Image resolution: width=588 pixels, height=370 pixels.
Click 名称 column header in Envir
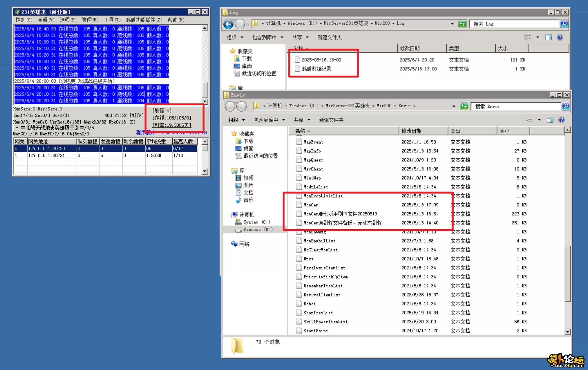[344, 131]
